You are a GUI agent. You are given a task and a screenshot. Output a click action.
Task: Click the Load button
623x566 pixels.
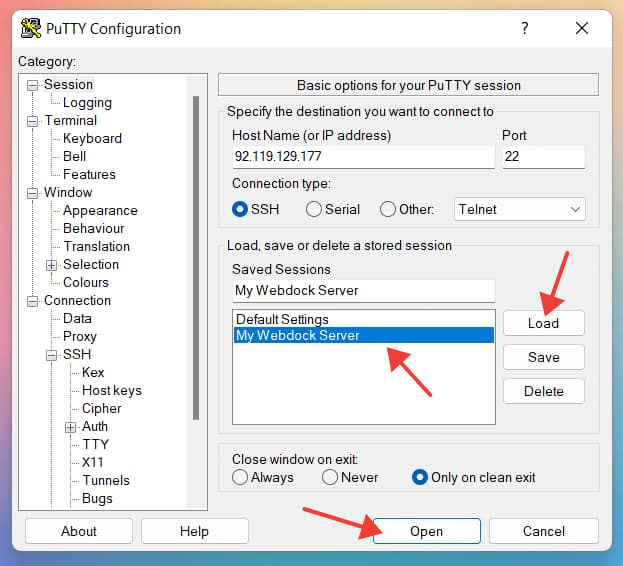pyautogui.click(x=543, y=323)
